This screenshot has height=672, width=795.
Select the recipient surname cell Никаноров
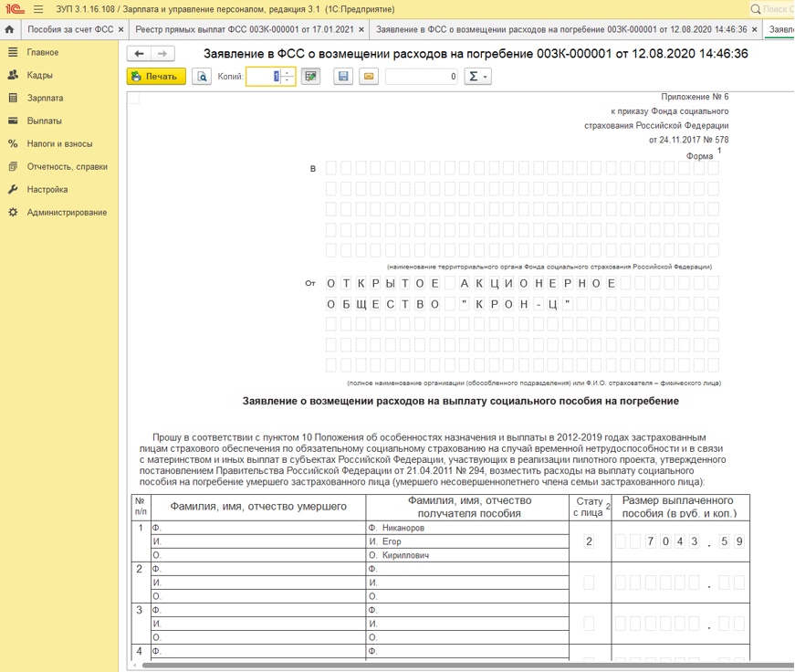point(467,528)
